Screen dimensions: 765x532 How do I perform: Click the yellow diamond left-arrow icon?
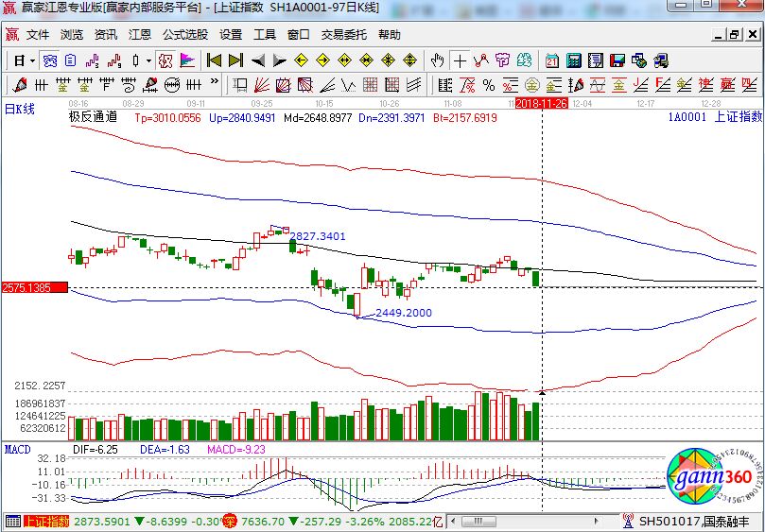(x=302, y=60)
